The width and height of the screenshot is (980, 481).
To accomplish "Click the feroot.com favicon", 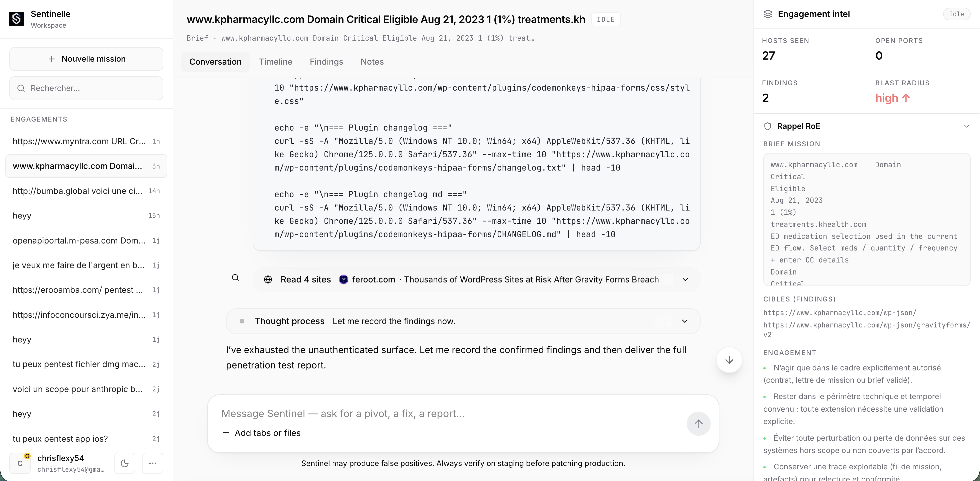I will pyautogui.click(x=344, y=279).
